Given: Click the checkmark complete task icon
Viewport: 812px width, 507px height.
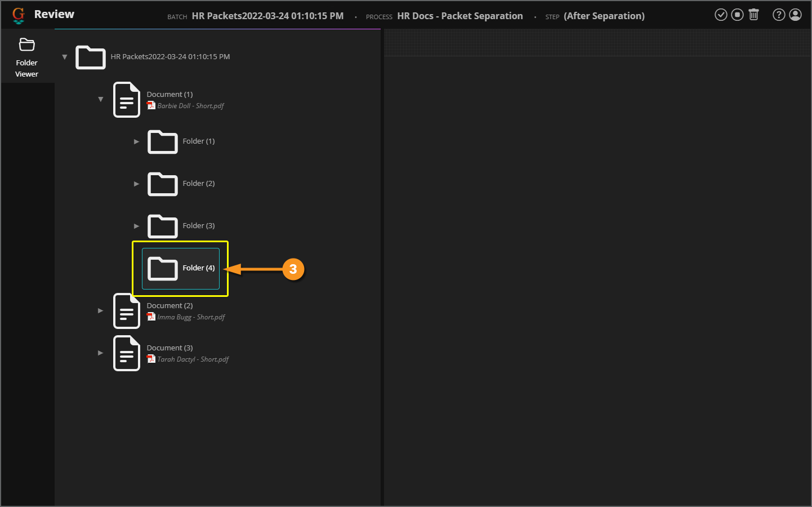Looking at the screenshot, I should [x=721, y=15].
